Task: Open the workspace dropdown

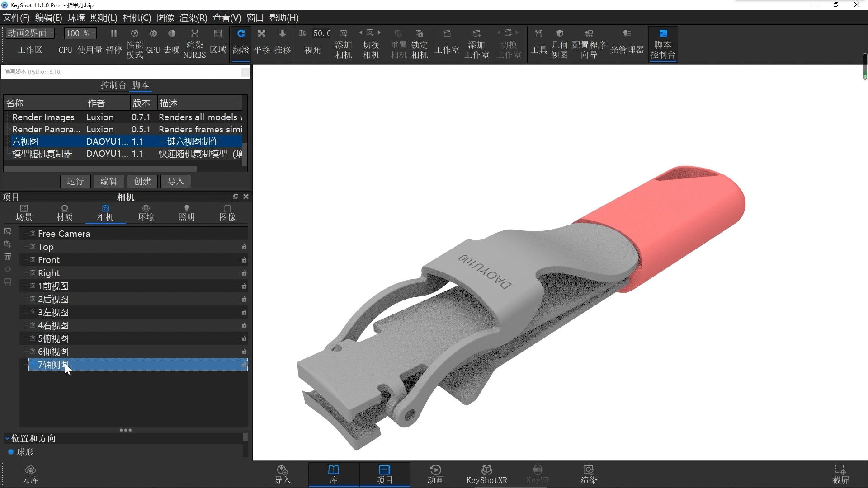Action: [30, 33]
